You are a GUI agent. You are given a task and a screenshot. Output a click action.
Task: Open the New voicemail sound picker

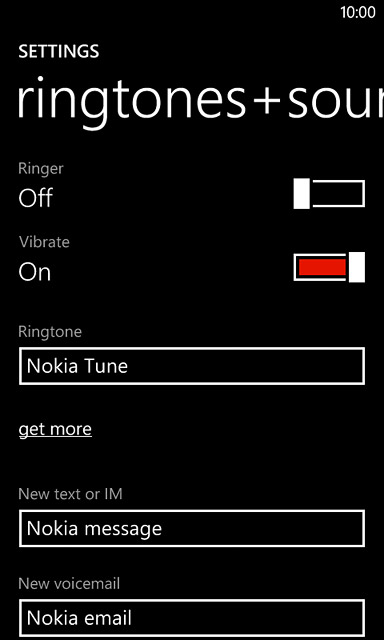click(x=192, y=618)
